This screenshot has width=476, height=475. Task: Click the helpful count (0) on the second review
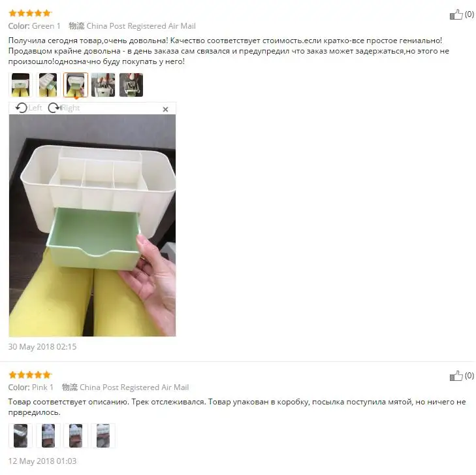point(469,376)
